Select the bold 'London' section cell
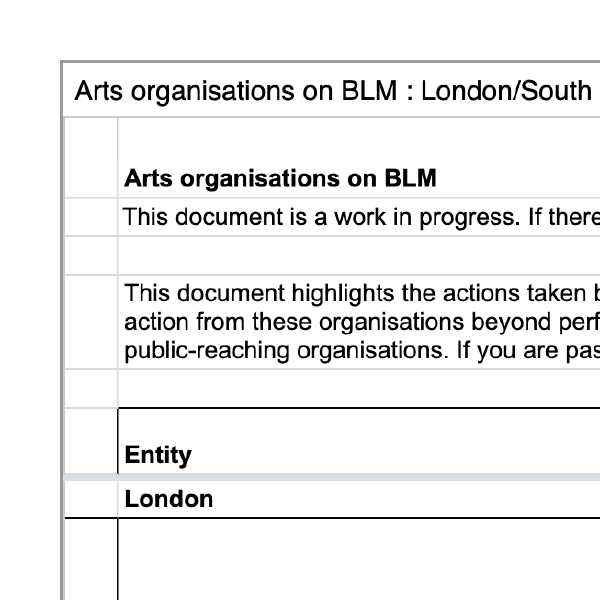 tap(359, 499)
